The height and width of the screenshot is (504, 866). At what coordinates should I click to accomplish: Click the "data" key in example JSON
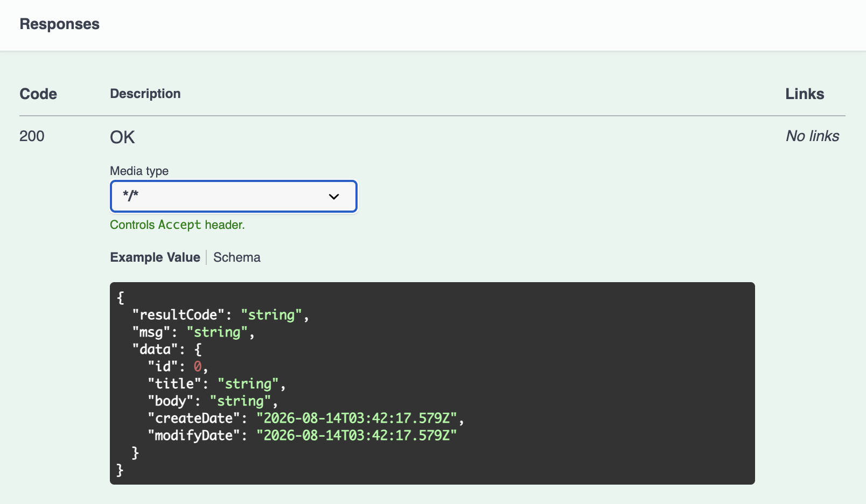coord(155,349)
